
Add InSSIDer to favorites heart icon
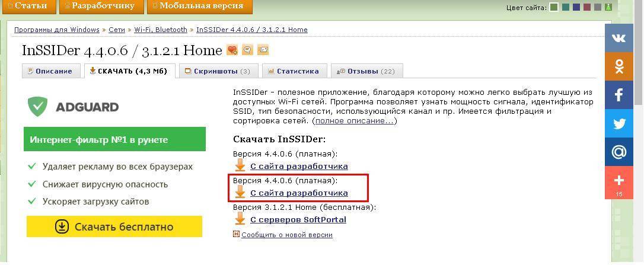[x=232, y=50]
